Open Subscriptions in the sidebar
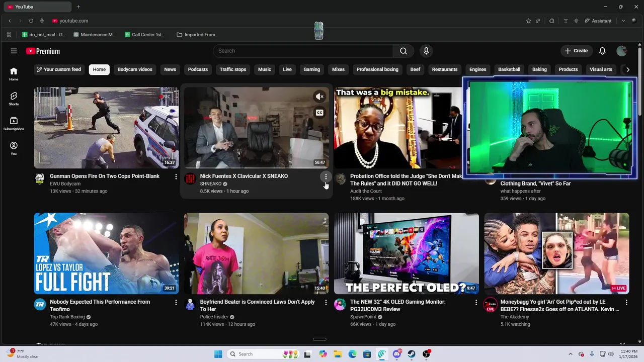Image resolution: width=644 pixels, height=362 pixels. point(14,124)
